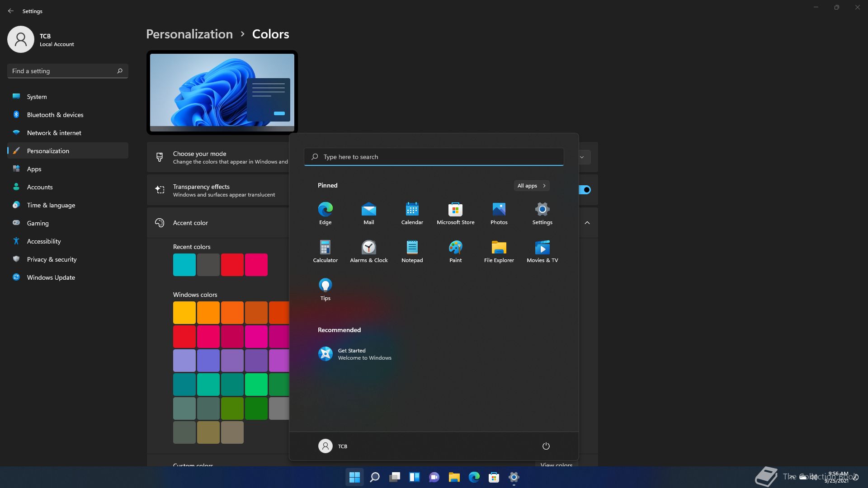Launch Mail from Start menu

point(368,213)
